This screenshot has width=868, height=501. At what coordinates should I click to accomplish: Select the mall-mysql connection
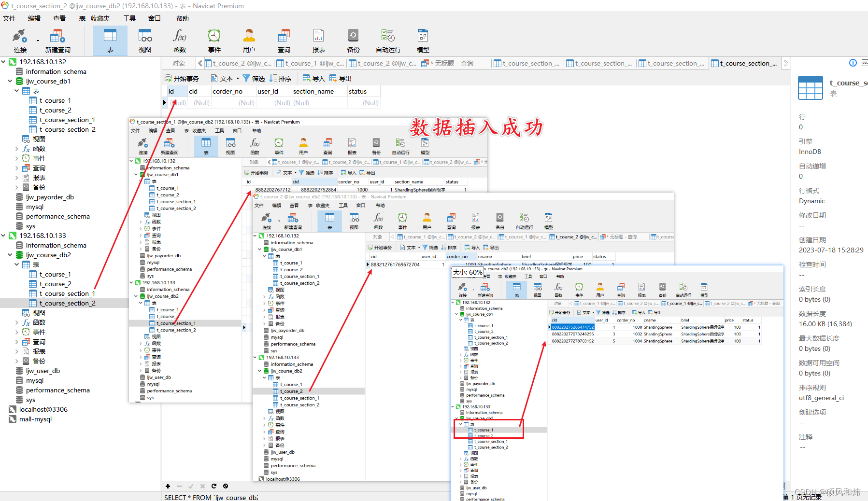click(x=35, y=419)
